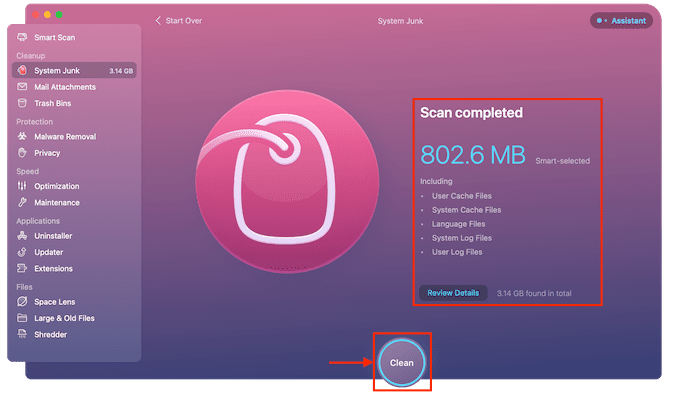The image size is (673, 400).
Task: Go to Malware Removal section
Action: [74, 136]
